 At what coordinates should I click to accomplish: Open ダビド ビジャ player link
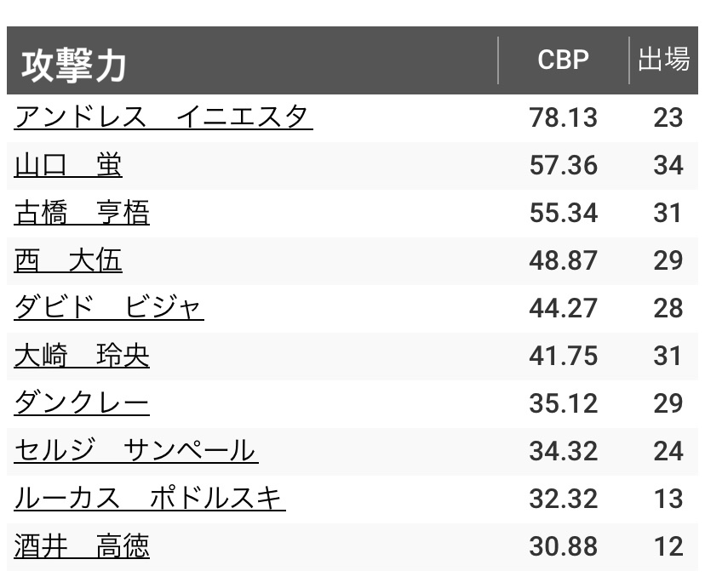(109, 308)
